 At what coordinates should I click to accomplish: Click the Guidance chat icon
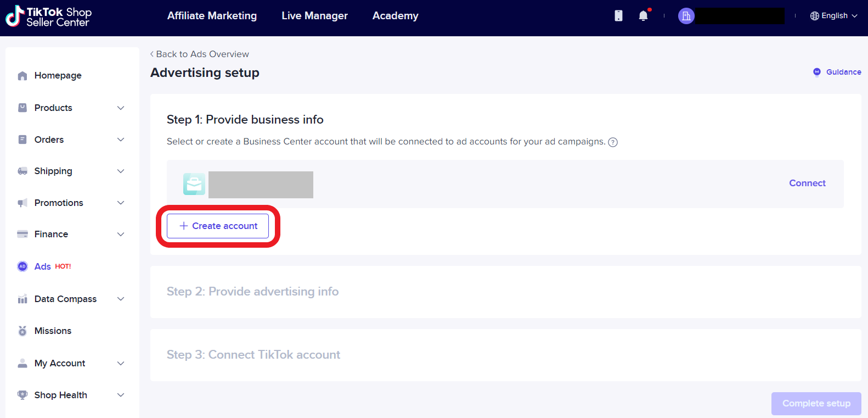click(x=817, y=72)
